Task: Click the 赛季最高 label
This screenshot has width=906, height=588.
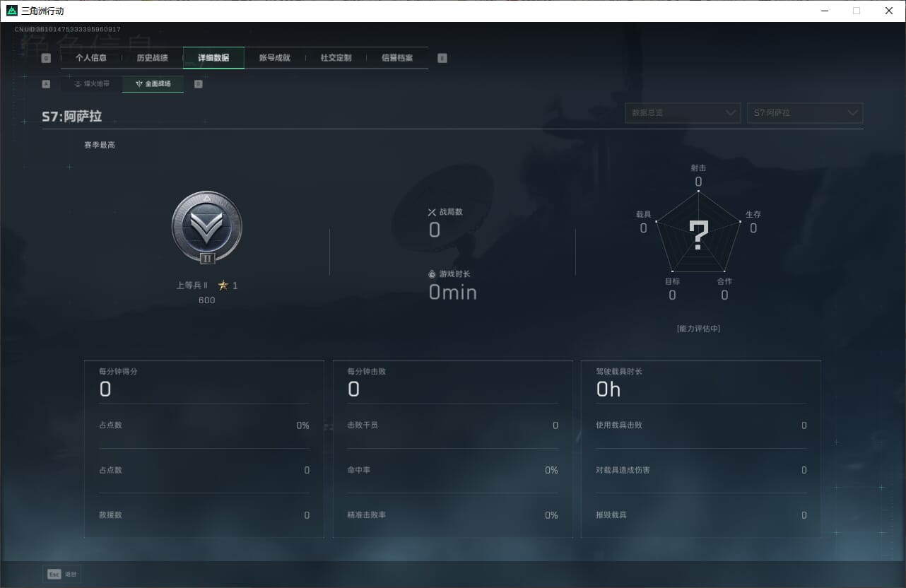Action: 100,145
